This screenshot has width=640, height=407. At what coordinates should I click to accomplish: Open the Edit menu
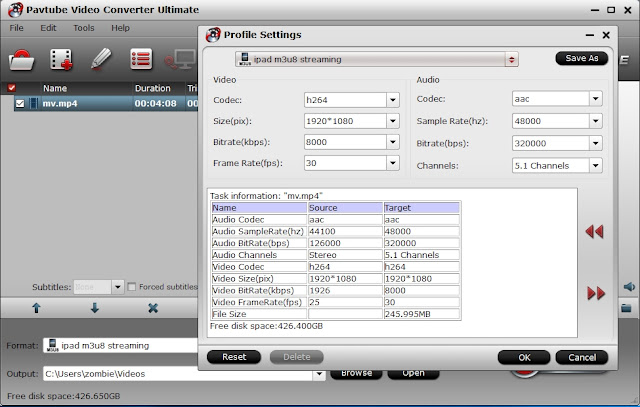[x=48, y=28]
